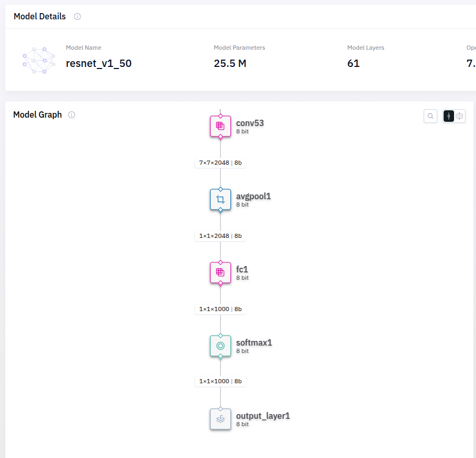Select the softmax1 node icon

220,346
